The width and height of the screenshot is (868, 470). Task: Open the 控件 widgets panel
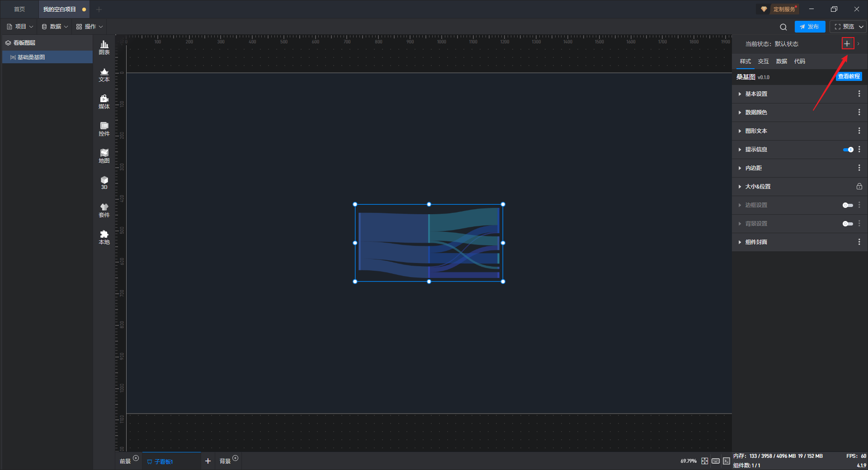(x=104, y=129)
